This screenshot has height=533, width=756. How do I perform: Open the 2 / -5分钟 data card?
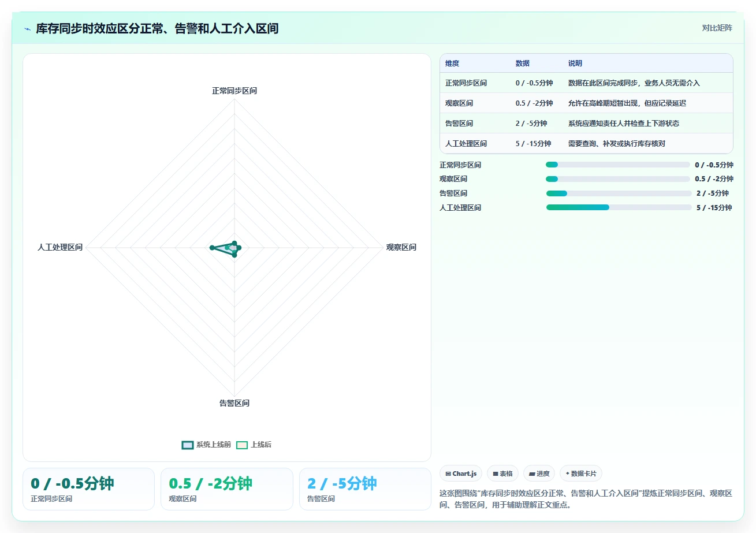[365, 489]
